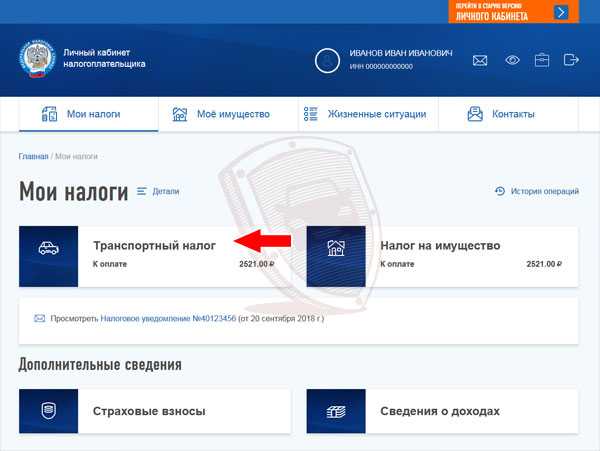Open История операций link
Screen dimensions: 600x451
536,191
